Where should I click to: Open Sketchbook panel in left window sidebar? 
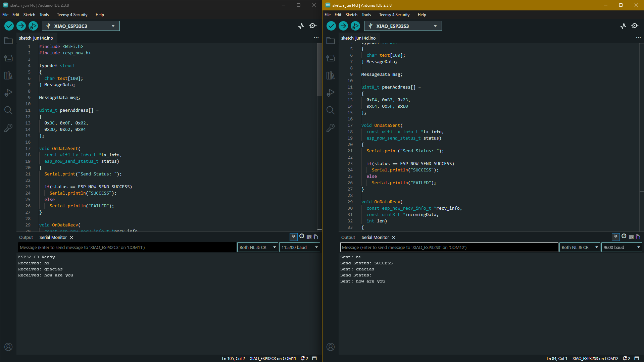pyautogui.click(x=8, y=41)
